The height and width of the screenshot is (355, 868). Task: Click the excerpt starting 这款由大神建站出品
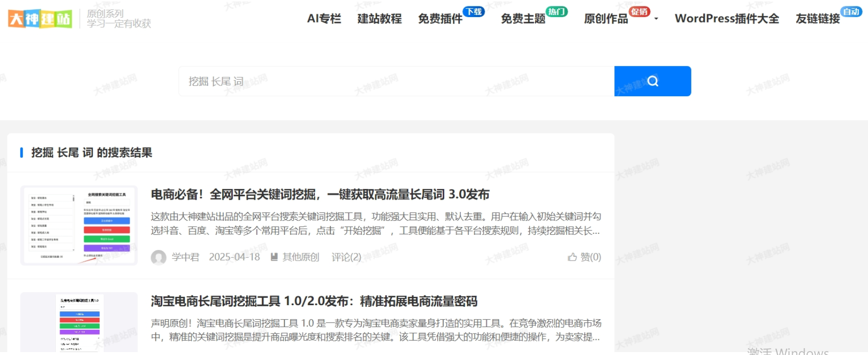[376, 223]
